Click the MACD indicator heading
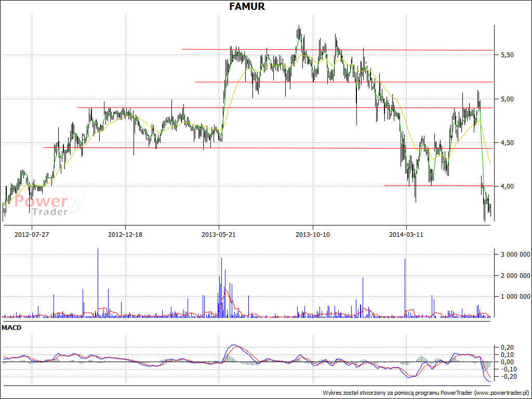This screenshot has width=532, height=399. point(11,328)
